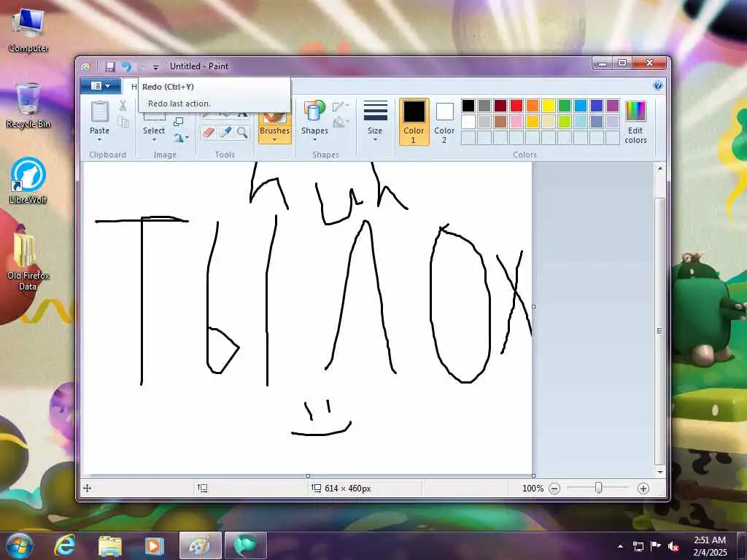This screenshot has height=560, width=747.
Task: Open the Customize Quick Access Toolbar arrow
Action: pyautogui.click(x=155, y=67)
